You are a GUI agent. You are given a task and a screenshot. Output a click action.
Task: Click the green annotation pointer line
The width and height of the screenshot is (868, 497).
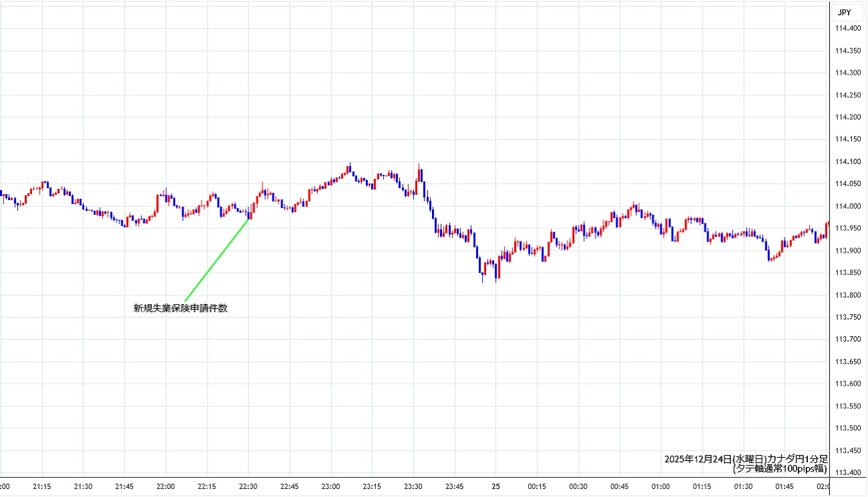tap(216, 260)
